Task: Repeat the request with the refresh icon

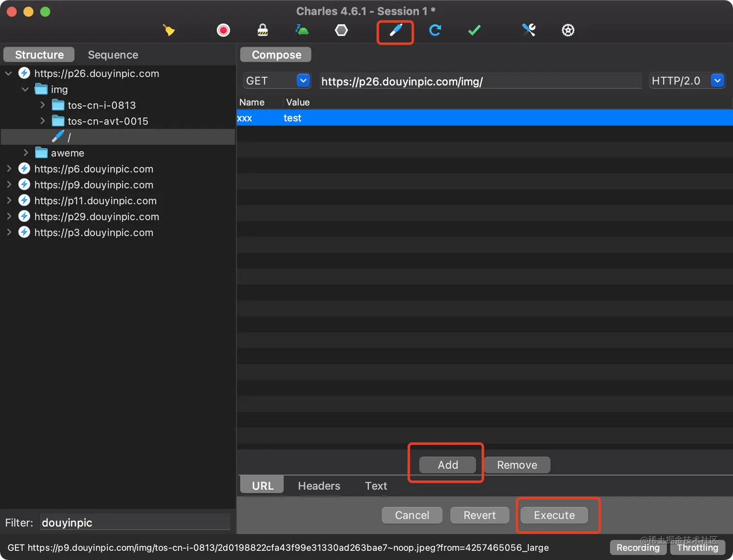Action: click(x=435, y=31)
